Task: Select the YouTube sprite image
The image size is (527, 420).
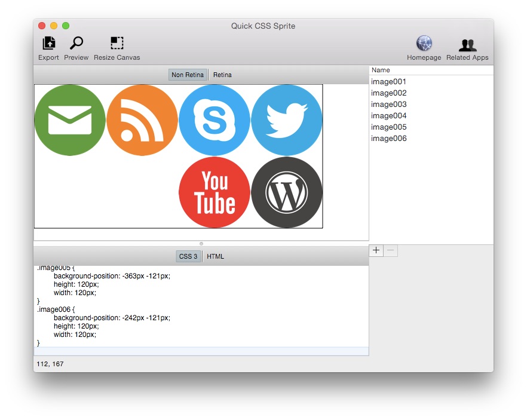Action: point(215,192)
